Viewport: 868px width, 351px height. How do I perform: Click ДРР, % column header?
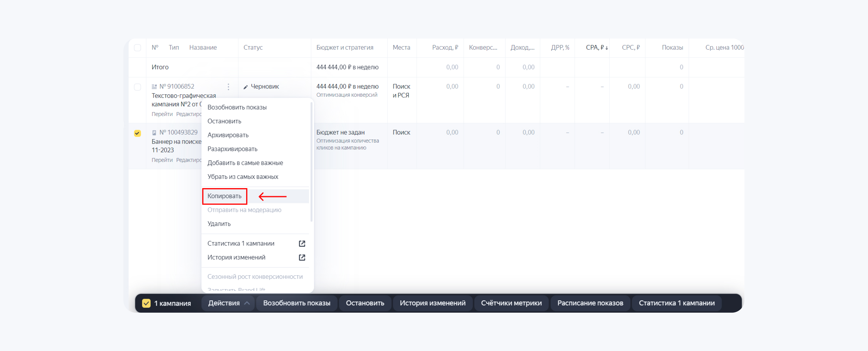pyautogui.click(x=560, y=48)
